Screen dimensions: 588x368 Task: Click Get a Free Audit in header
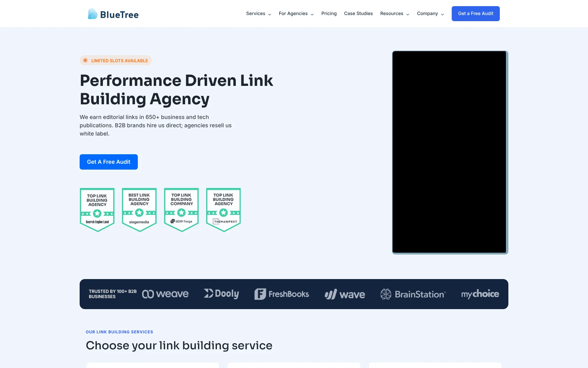point(476,13)
